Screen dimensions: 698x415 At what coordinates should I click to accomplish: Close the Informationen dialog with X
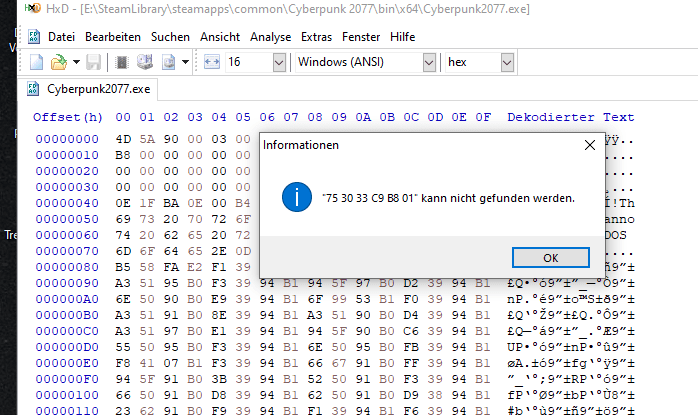pyautogui.click(x=590, y=145)
